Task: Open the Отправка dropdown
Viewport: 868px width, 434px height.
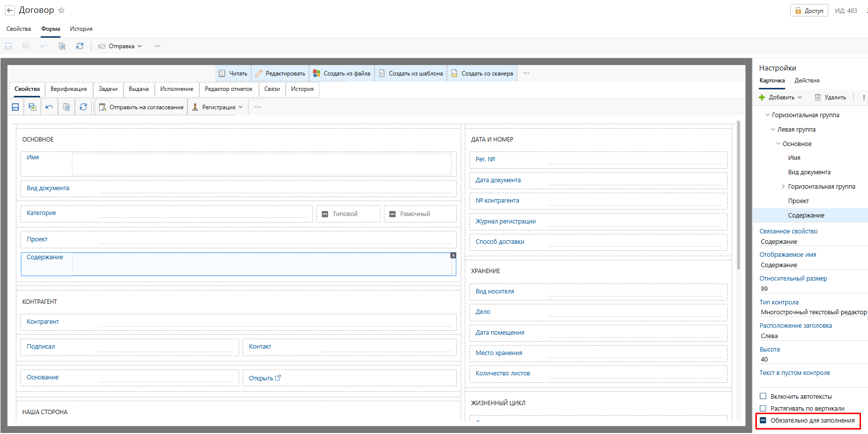Action: click(121, 46)
